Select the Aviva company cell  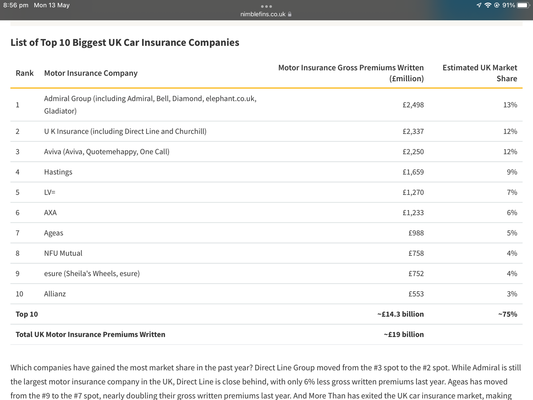pos(106,152)
